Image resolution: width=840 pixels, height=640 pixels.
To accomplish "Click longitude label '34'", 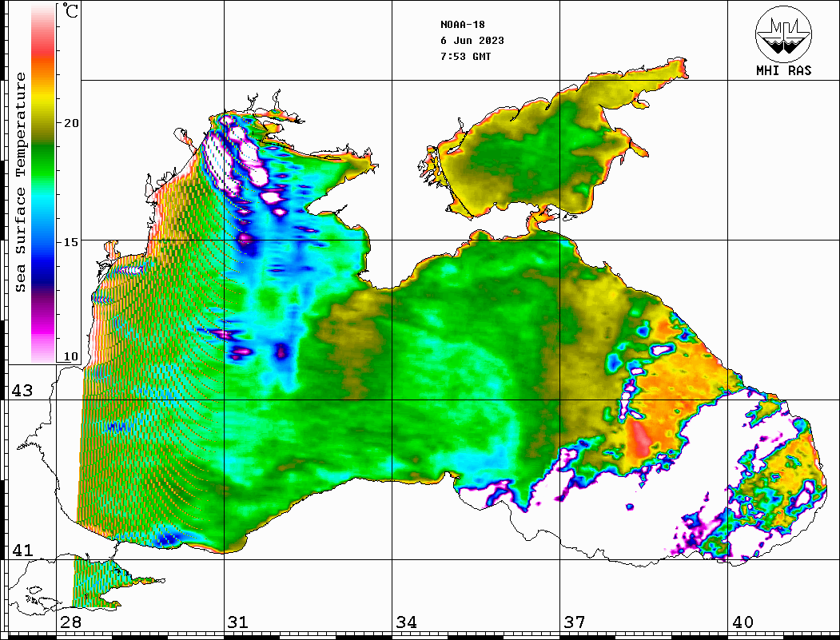I will pos(407,622).
